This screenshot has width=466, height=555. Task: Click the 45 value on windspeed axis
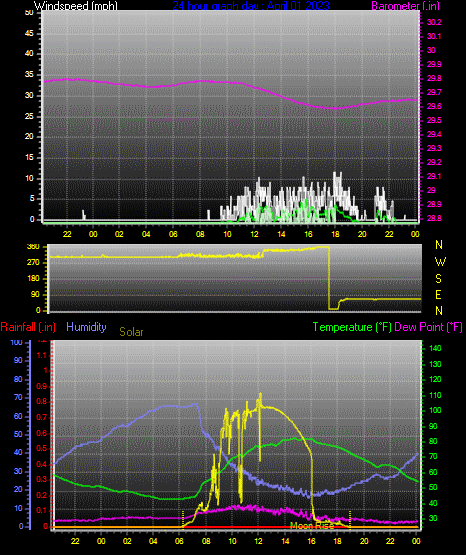[x=29, y=33]
